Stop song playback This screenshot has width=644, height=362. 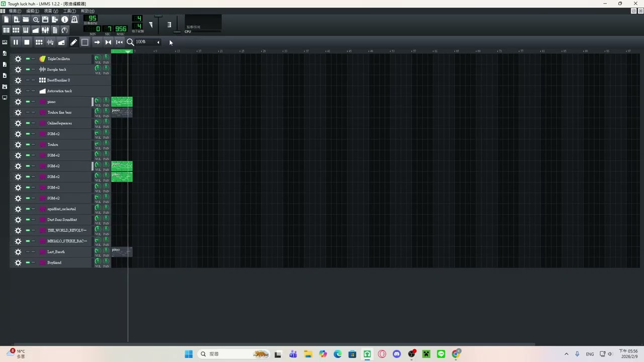[27, 42]
